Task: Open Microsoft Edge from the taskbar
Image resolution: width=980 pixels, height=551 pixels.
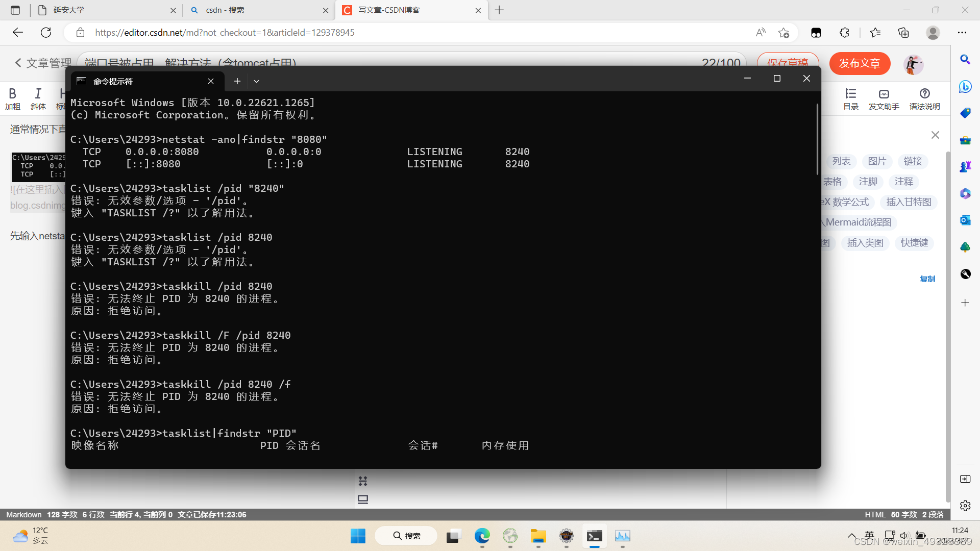Action: (x=482, y=536)
